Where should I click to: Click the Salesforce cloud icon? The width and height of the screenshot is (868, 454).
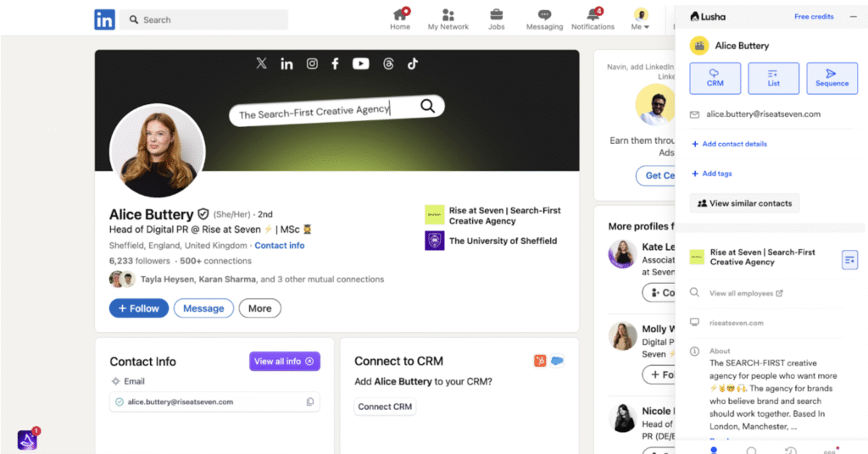coord(557,361)
